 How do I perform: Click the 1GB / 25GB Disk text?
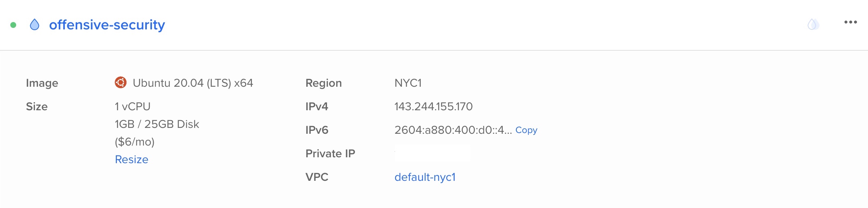[157, 124]
